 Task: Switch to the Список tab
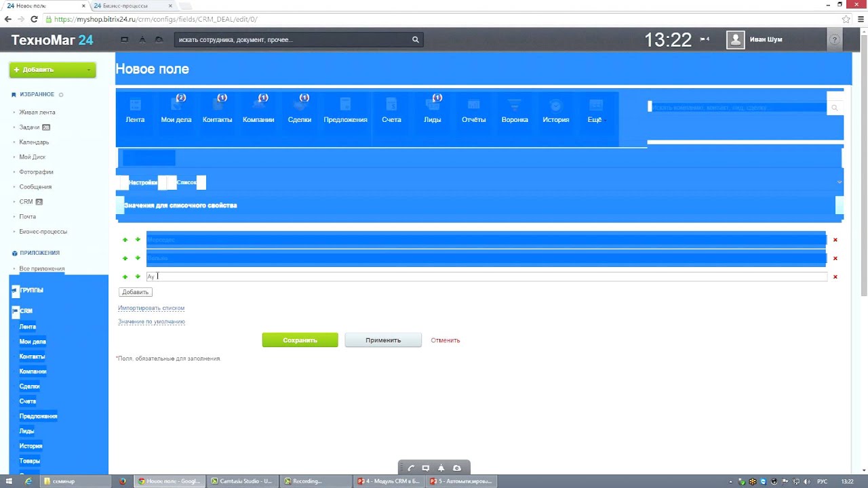coord(186,182)
